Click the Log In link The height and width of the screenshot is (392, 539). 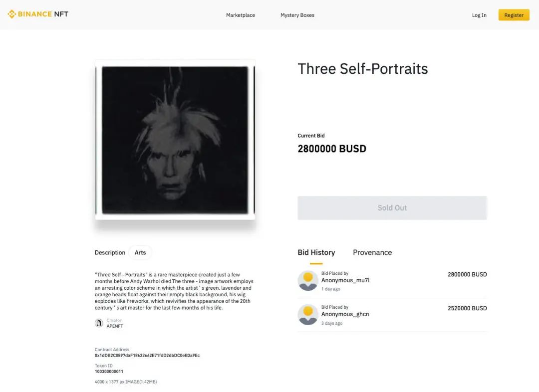479,15
